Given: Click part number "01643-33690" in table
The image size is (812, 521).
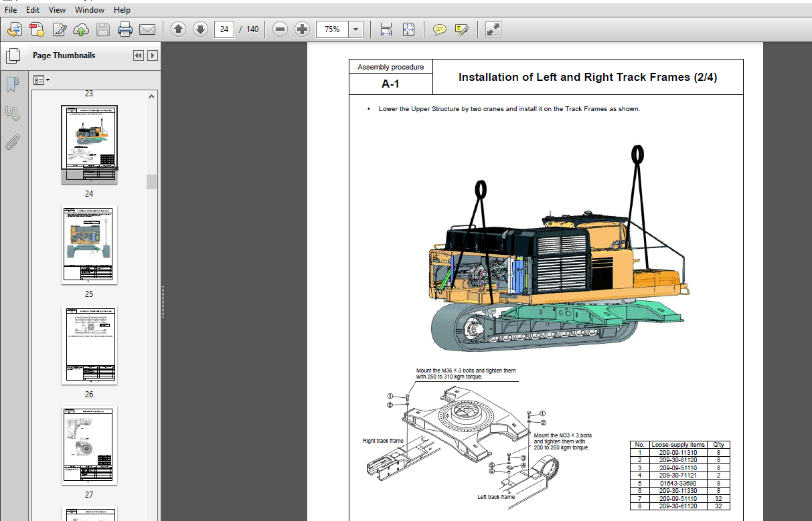Looking at the screenshot, I should (x=678, y=483).
